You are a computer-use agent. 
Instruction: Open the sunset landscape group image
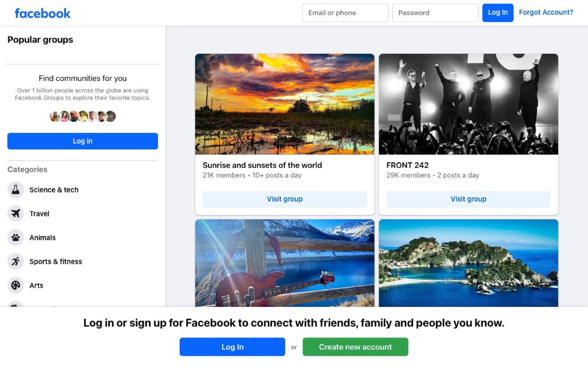285,104
